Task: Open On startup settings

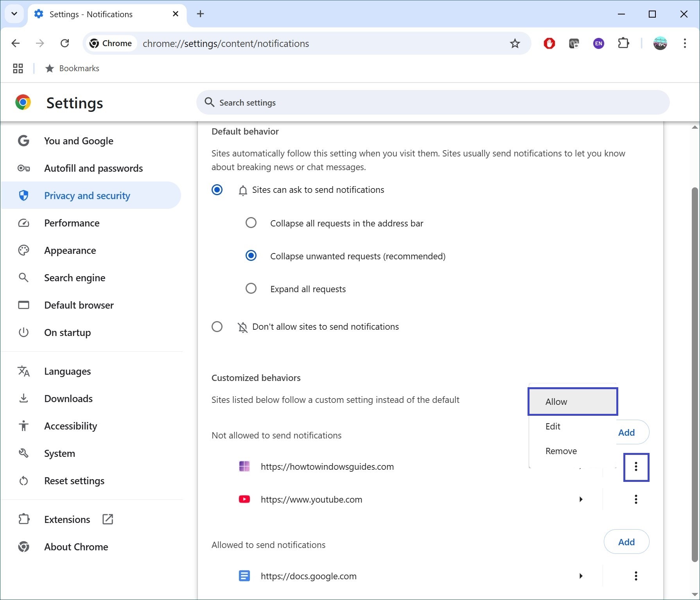Action: [91, 332]
